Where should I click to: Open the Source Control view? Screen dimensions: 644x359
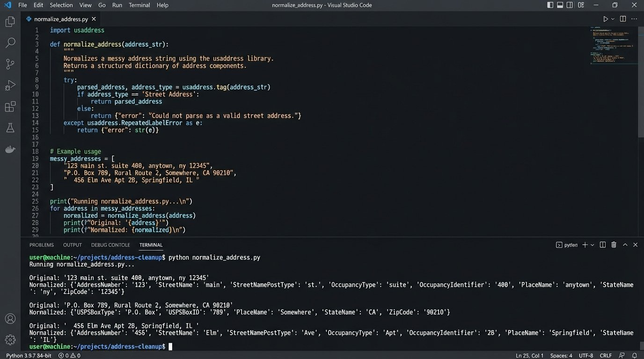coord(10,64)
